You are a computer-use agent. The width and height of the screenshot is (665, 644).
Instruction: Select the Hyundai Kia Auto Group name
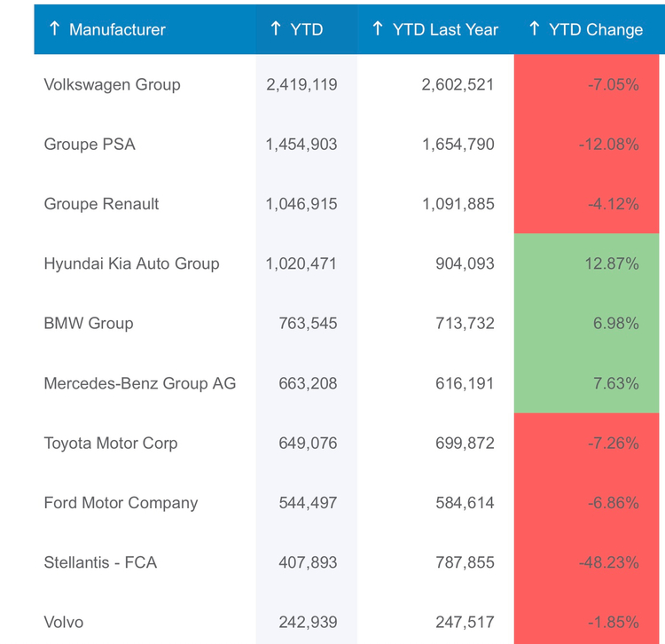(x=132, y=263)
